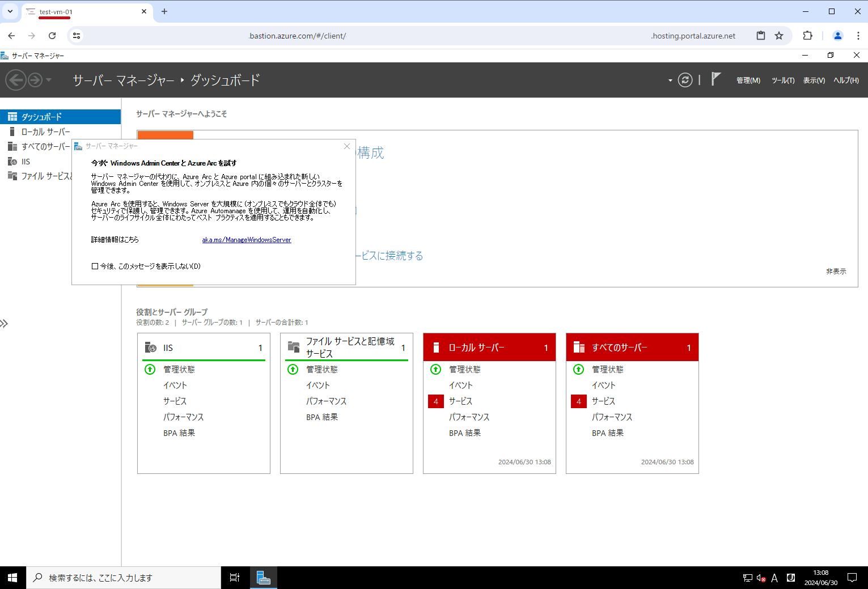Close the Windows Admin Center popup dialog
The height and width of the screenshot is (589, 868).
tap(347, 146)
